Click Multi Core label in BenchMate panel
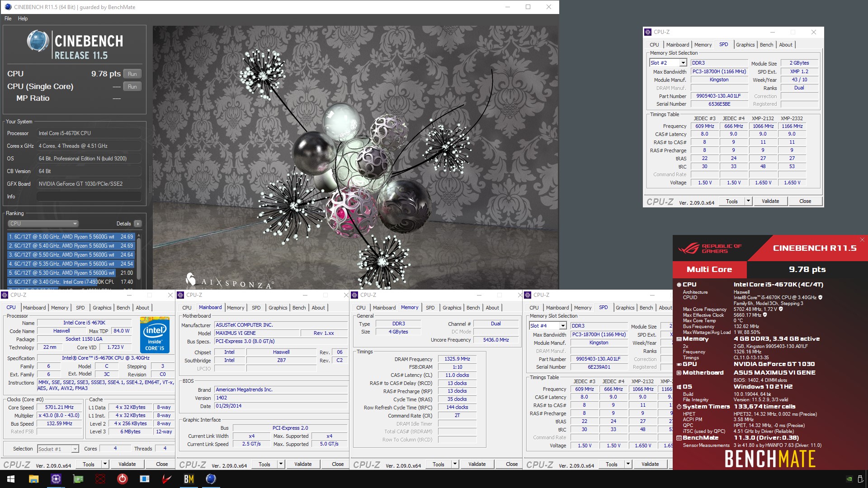This screenshot has width=868, height=488. click(x=709, y=270)
